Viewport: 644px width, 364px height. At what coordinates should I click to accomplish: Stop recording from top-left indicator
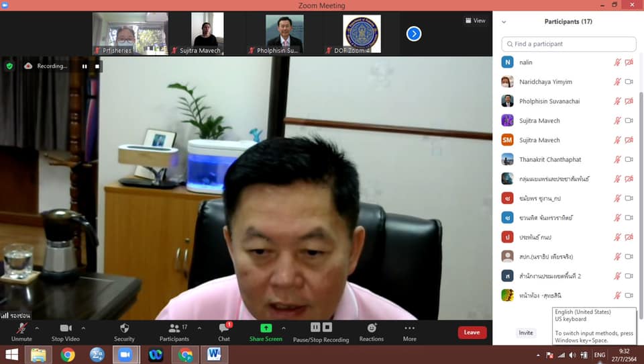(97, 66)
